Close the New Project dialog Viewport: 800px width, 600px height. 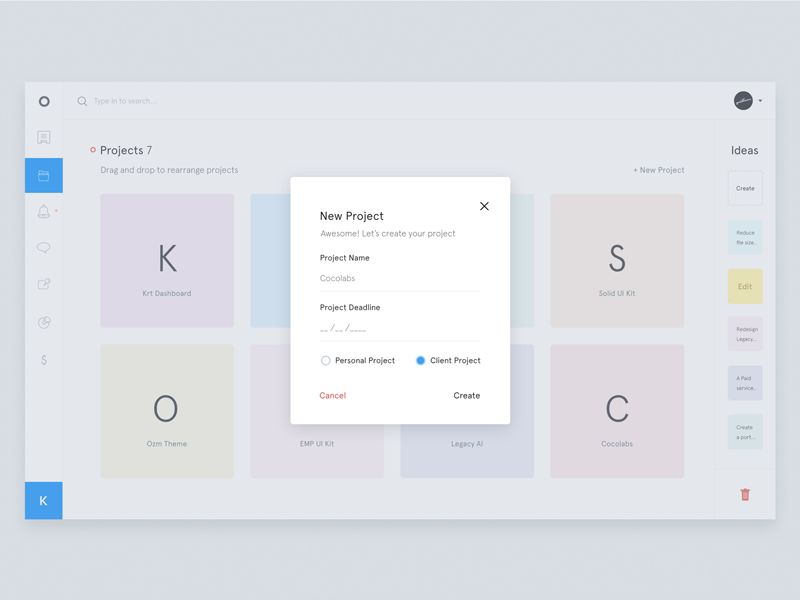click(x=484, y=206)
